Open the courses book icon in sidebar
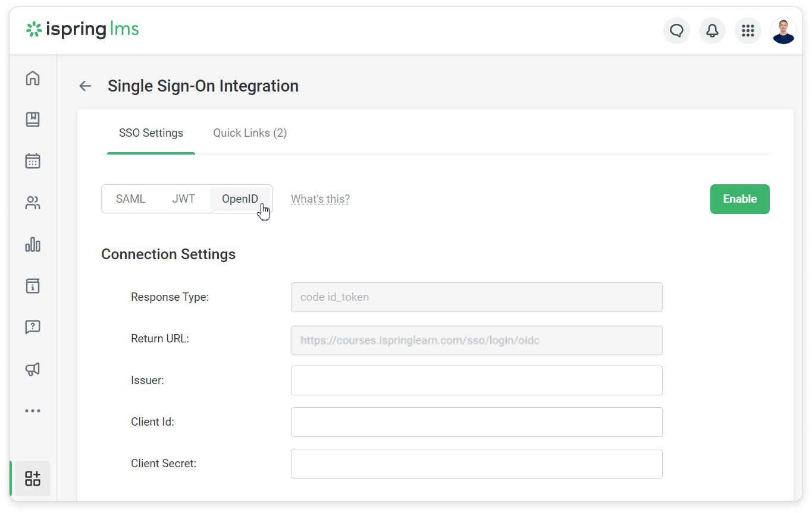 click(33, 119)
